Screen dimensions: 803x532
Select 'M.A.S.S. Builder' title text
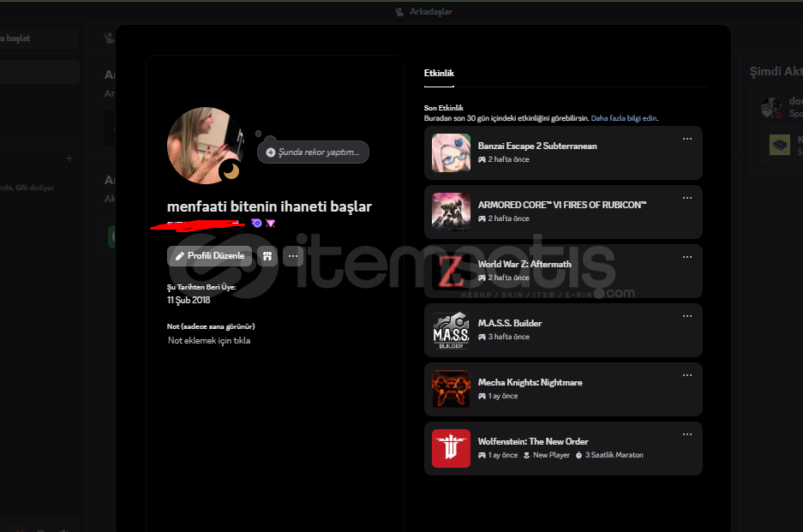(510, 323)
